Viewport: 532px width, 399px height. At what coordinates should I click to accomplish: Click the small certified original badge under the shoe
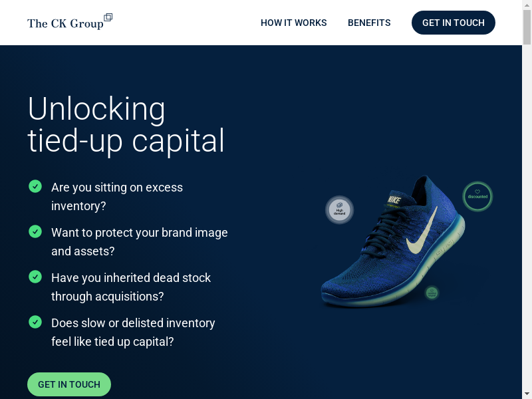point(432,293)
